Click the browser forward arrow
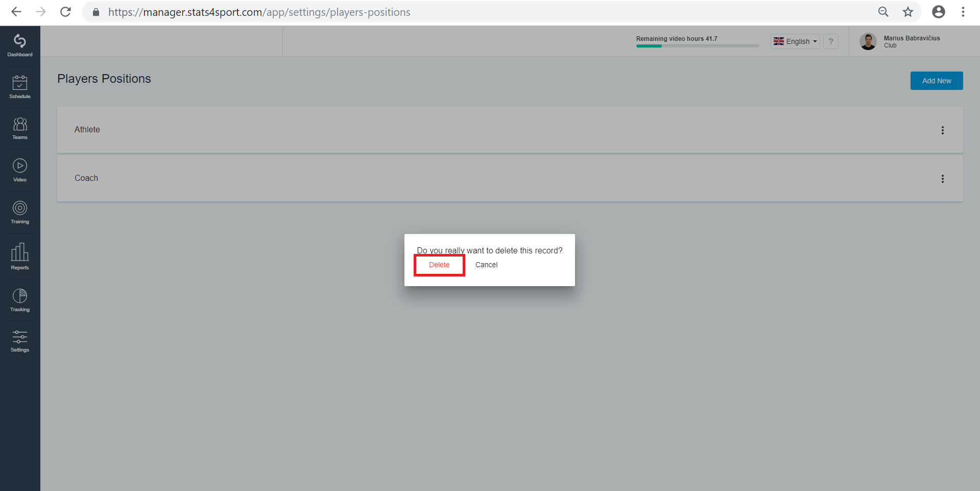 point(41,12)
